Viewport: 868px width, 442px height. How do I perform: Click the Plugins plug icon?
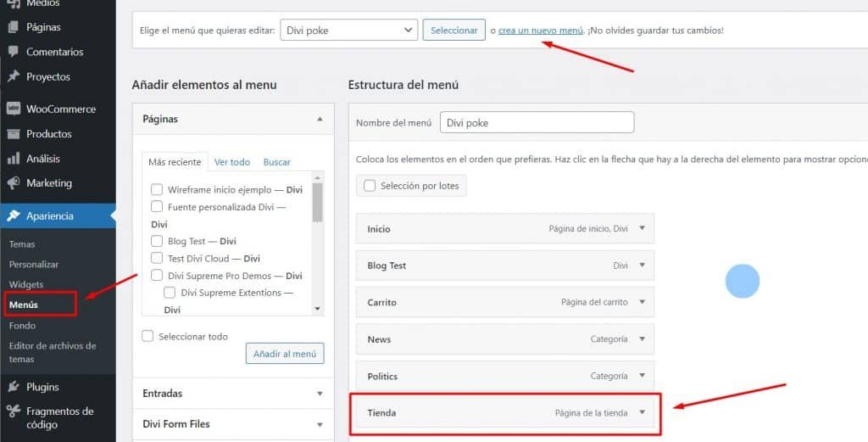pyautogui.click(x=14, y=387)
